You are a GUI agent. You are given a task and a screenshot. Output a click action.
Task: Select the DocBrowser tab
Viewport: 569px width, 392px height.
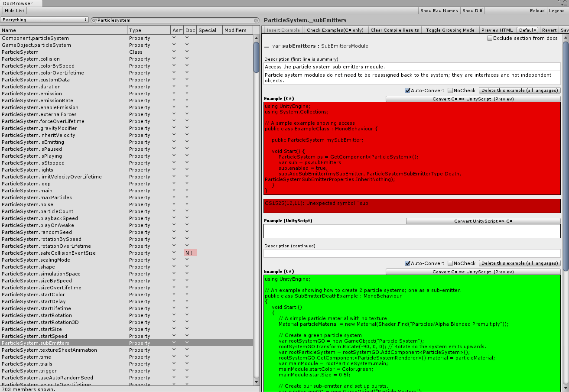tap(21, 3)
